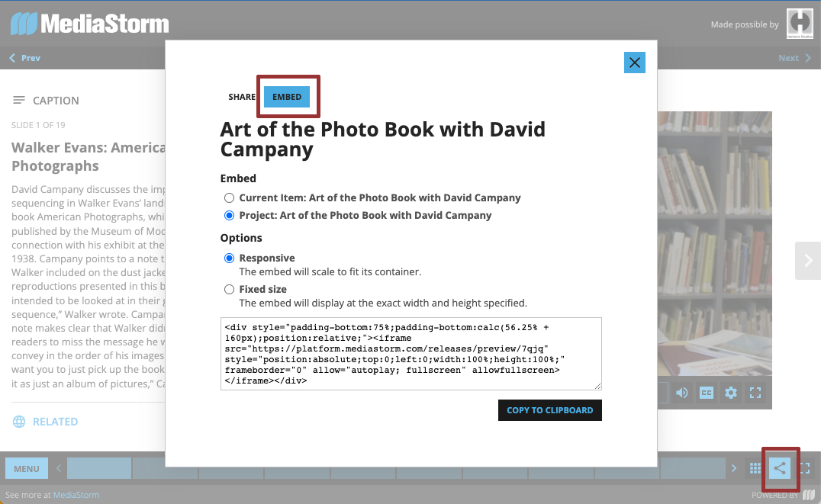Viewport: 821px width, 504px height.
Task: Activate fullscreen from the bottom-right toolbar
Action: click(x=803, y=467)
